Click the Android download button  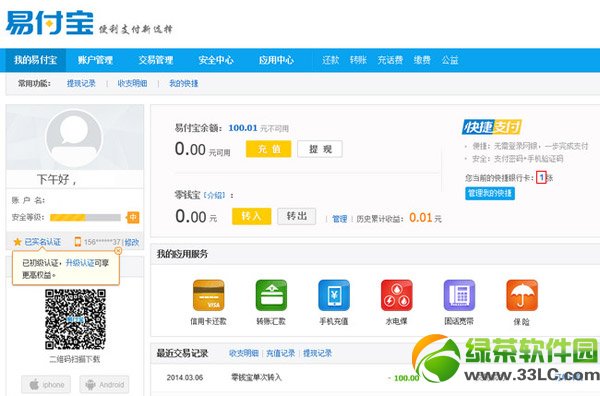[104, 385]
